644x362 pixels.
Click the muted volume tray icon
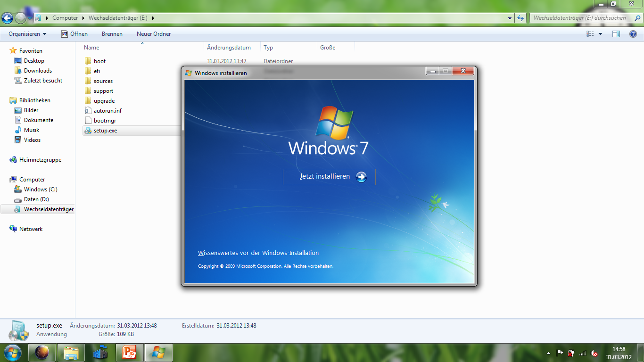pyautogui.click(x=594, y=353)
